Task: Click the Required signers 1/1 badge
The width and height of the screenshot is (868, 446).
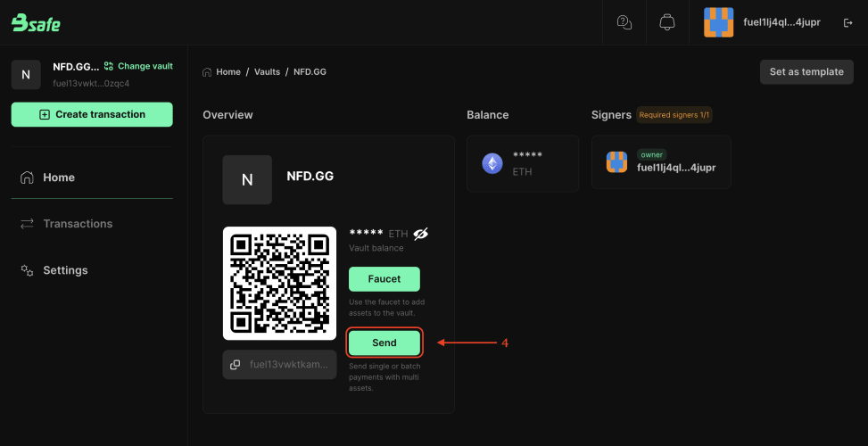Action: point(674,115)
